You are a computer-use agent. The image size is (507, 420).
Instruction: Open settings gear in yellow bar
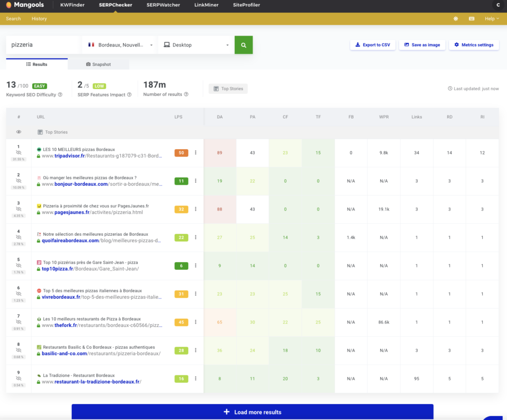point(456,19)
